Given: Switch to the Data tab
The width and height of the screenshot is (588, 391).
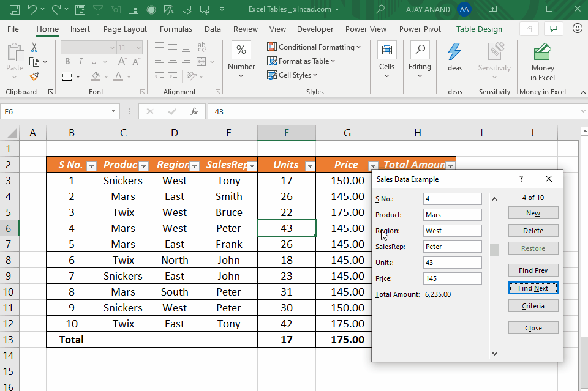Looking at the screenshot, I should click(x=213, y=29).
